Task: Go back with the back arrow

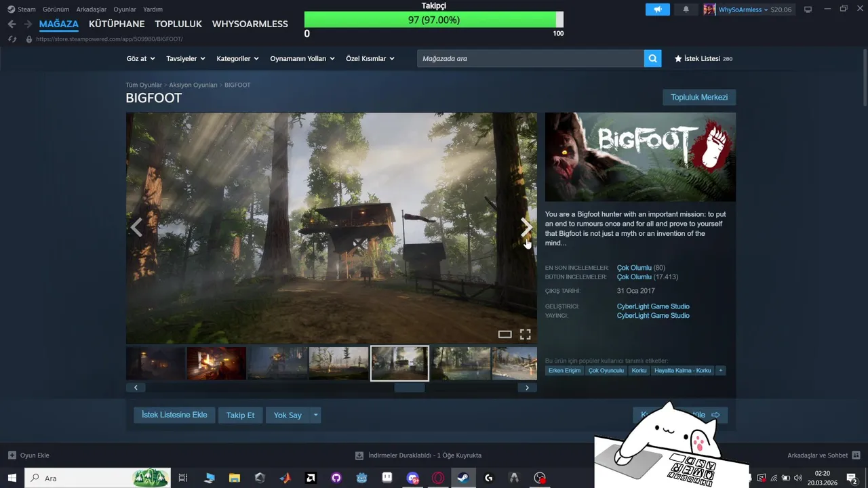Action: [x=12, y=24]
